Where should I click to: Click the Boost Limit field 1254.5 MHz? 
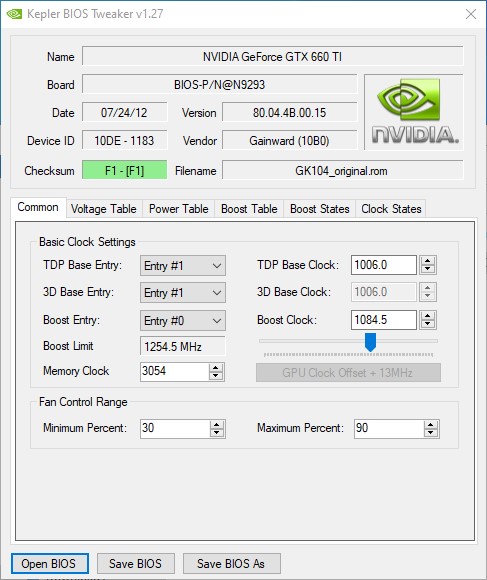[x=183, y=347]
